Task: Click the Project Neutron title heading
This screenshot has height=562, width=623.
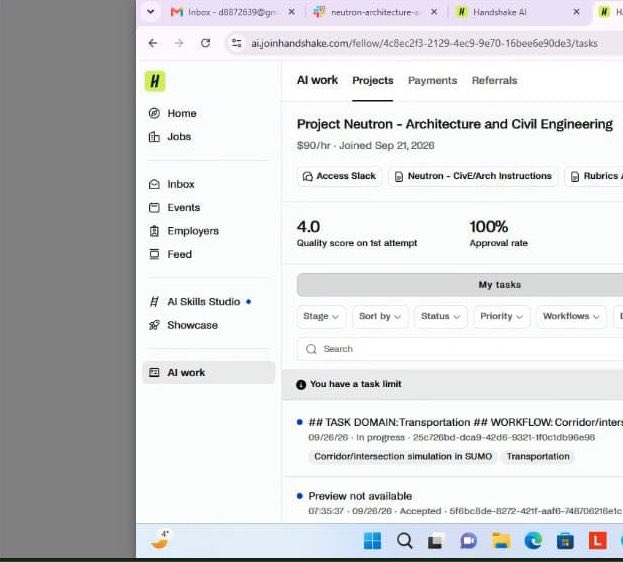Action: click(455, 124)
